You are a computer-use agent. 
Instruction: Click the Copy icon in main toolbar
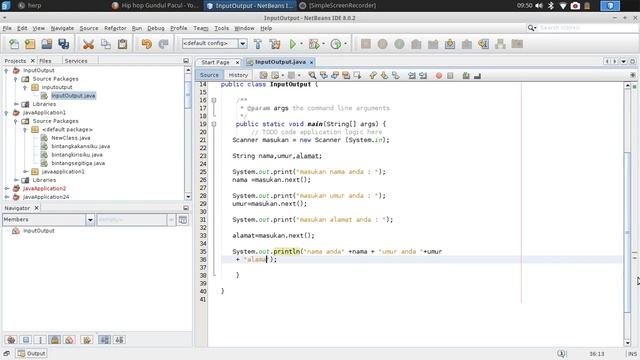pyautogui.click(x=105, y=44)
